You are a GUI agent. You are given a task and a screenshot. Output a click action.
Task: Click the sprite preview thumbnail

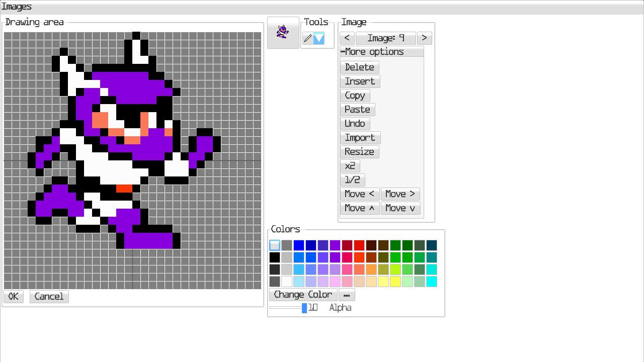pos(283,33)
